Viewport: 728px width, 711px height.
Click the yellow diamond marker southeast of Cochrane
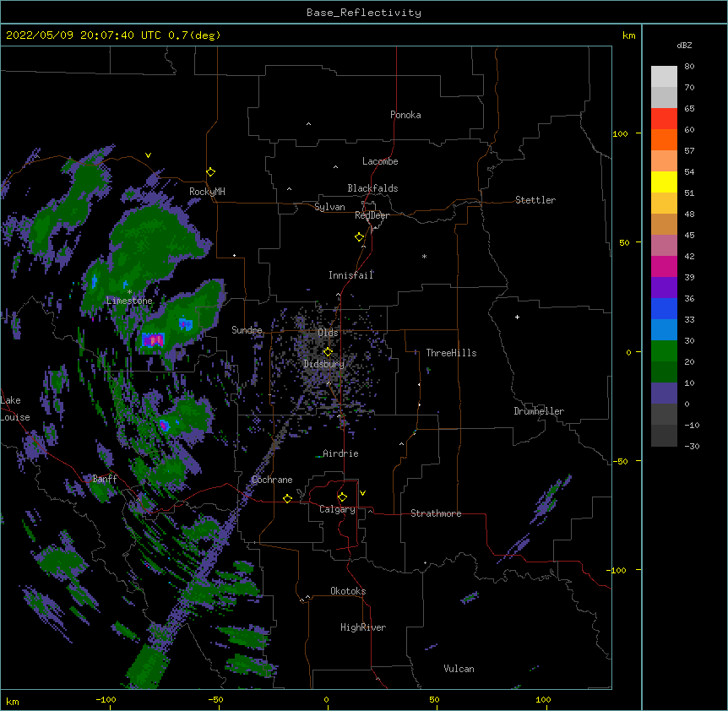(287, 498)
